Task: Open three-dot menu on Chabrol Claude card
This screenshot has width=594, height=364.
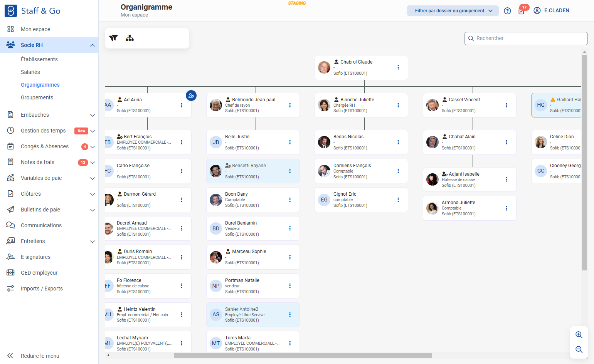Action: point(398,67)
